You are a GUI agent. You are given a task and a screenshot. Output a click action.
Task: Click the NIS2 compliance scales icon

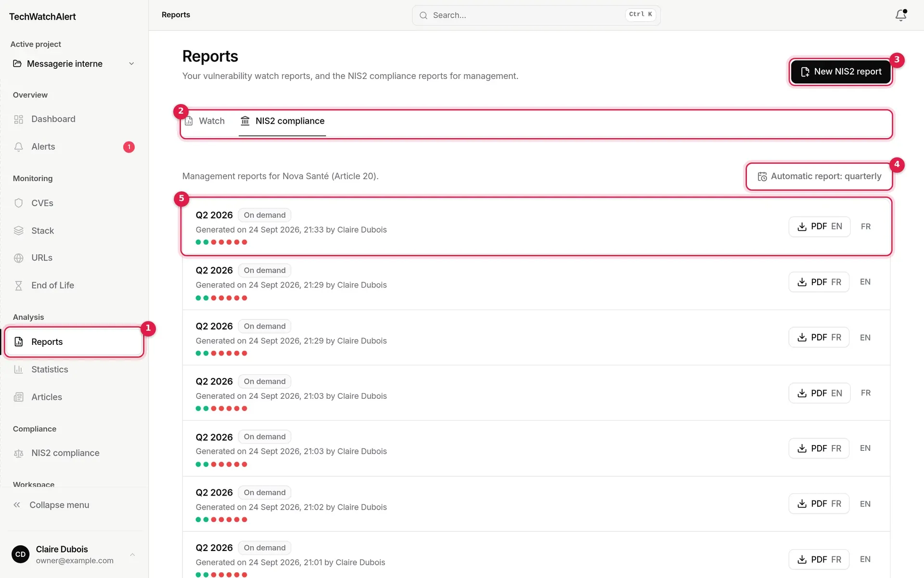tap(19, 453)
